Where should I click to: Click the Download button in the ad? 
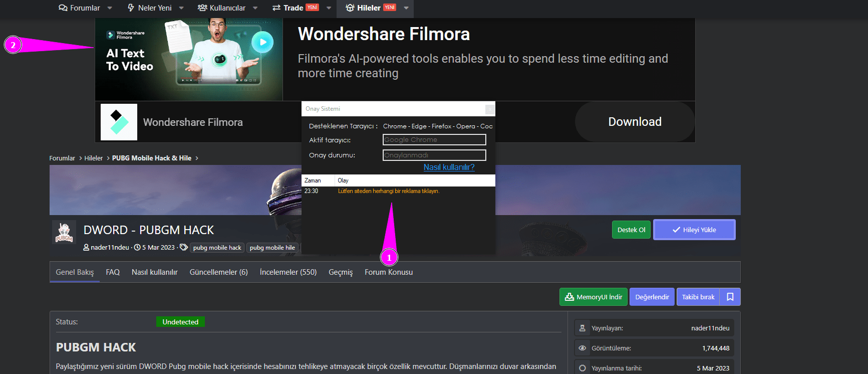[x=635, y=122]
